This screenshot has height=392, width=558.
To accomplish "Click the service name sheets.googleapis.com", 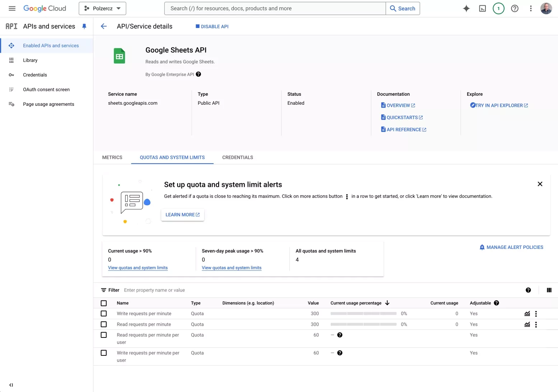I will 132,103.
